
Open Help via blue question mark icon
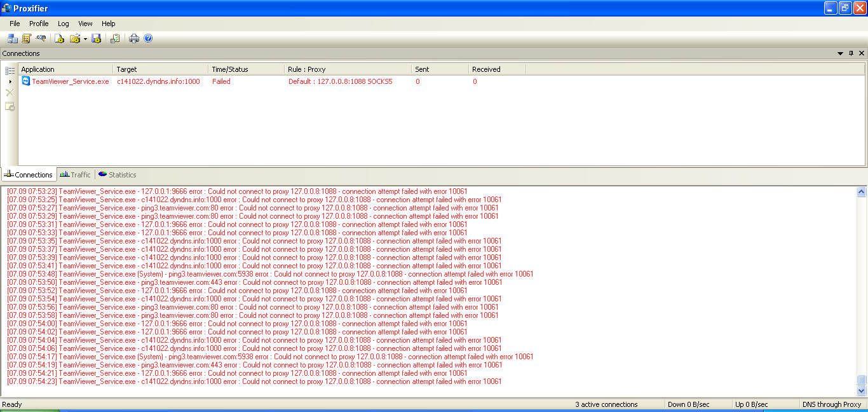(x=148, y=39)
